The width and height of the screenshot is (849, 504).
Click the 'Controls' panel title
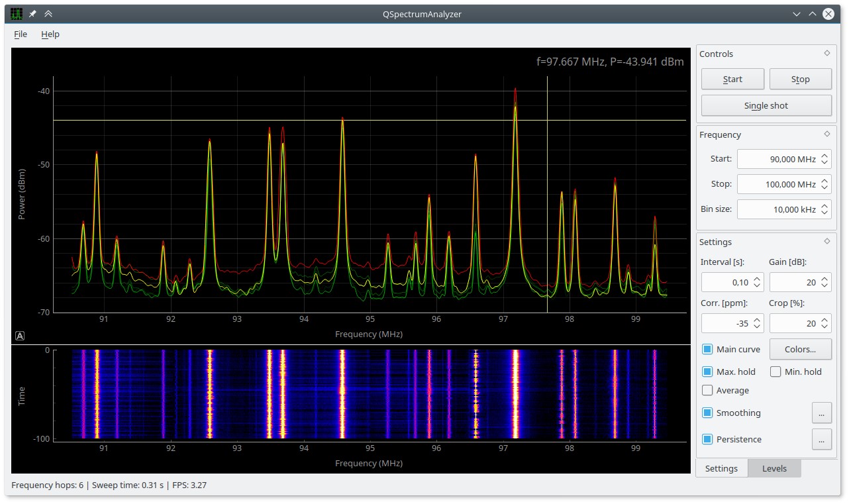[717, 54]
